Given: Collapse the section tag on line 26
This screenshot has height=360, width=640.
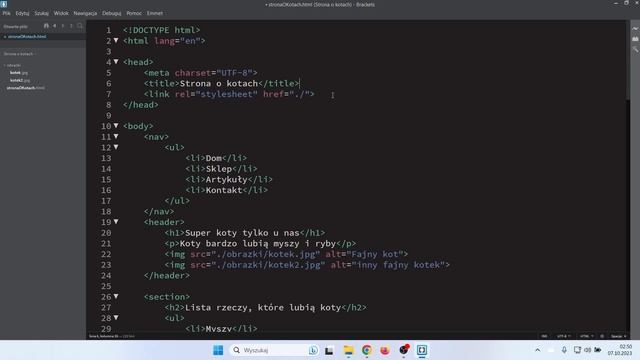Looking at the screenshot, I should (x=116, y=296).
